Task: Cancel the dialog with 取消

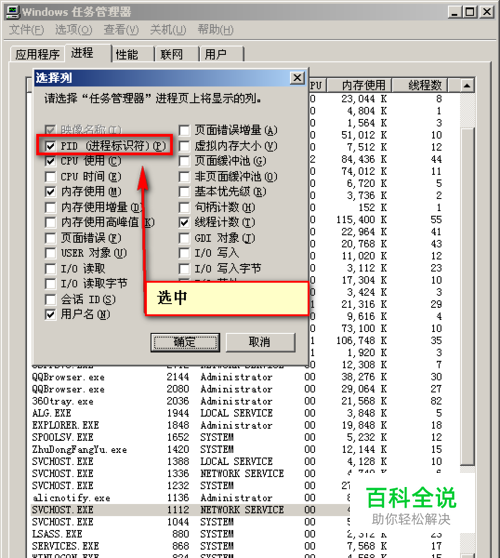Action: click(260, 342)
